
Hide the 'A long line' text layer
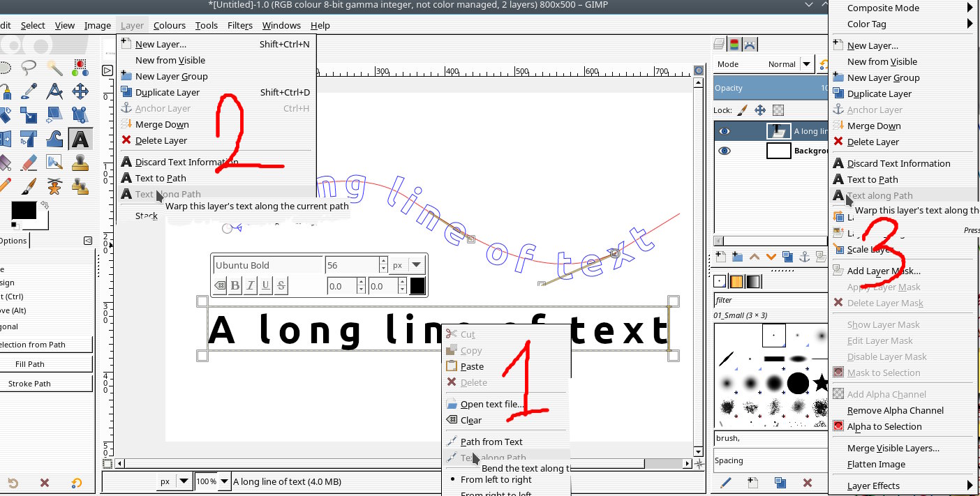[x=725, y=131]
